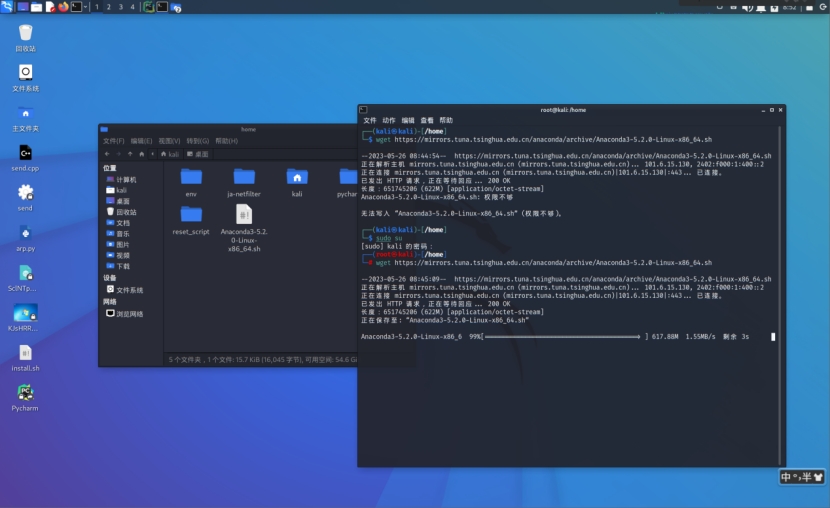The width and height of the screenshot is (830, 508).
Task: Open the ja-netfilter folder
Action: (x=244, y=177)
